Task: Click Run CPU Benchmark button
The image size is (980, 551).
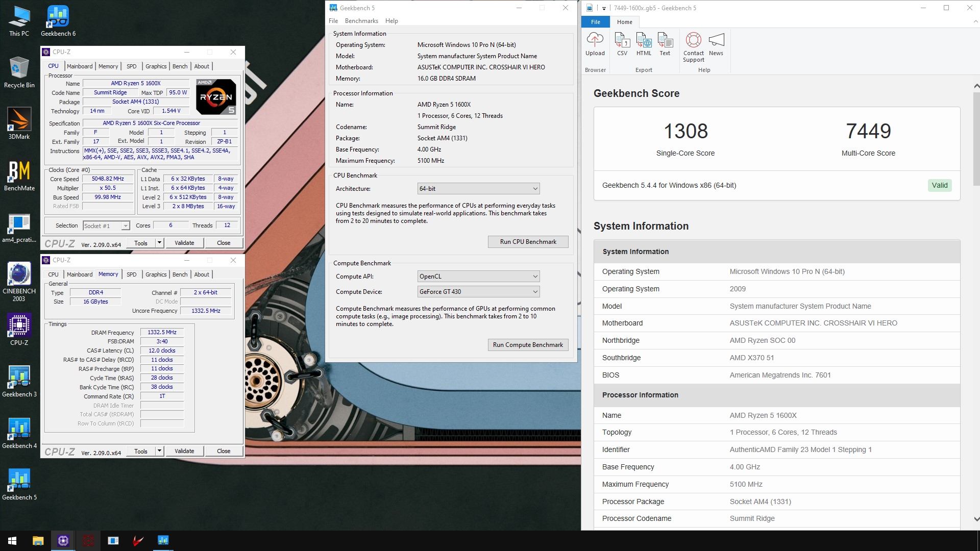Action: point(528,242)
